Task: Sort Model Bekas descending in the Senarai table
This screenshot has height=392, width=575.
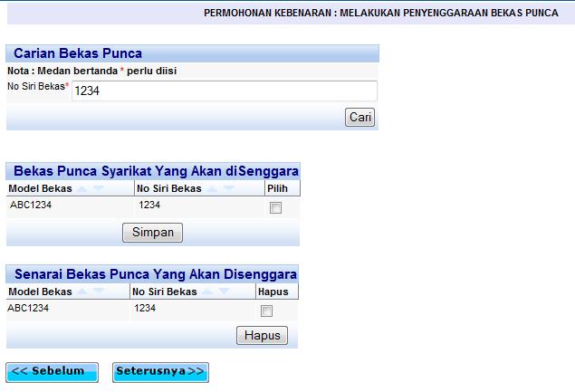Action: [99, 292]
